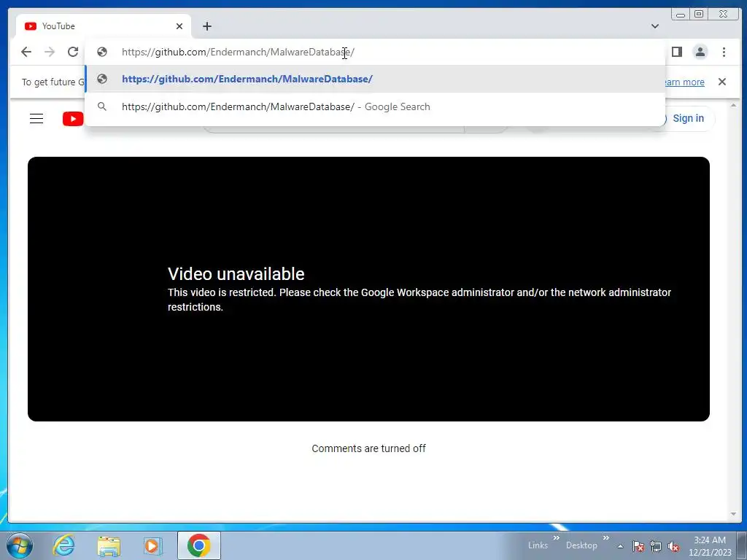Click the Video unavailable player area
This screenshot has height=560, width=747.
368,289
